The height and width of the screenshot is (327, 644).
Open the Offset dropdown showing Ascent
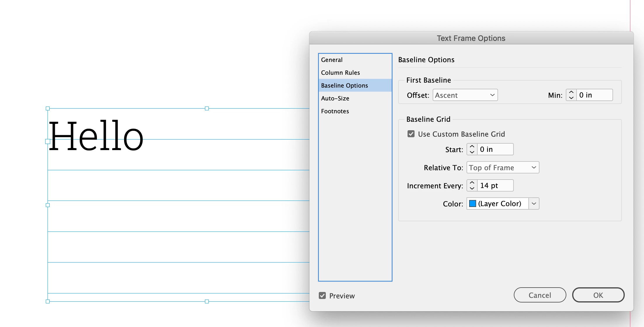(x=465, y=95)
